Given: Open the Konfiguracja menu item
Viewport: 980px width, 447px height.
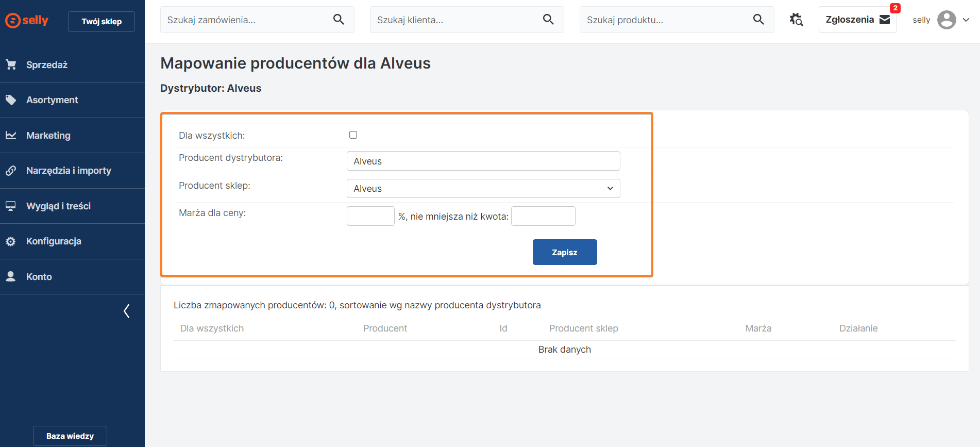Looking at the screenshot, I should tap(54, 241).
